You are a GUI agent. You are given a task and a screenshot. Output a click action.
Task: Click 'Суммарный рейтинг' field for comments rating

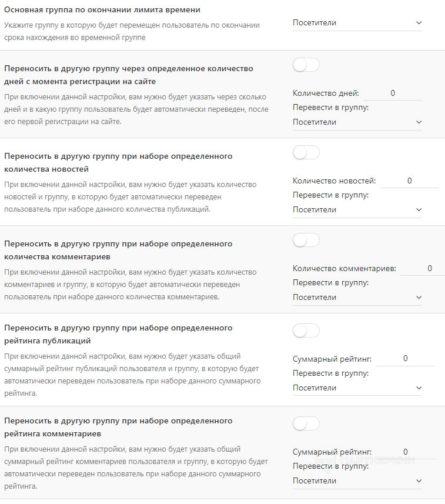[405, 452]
